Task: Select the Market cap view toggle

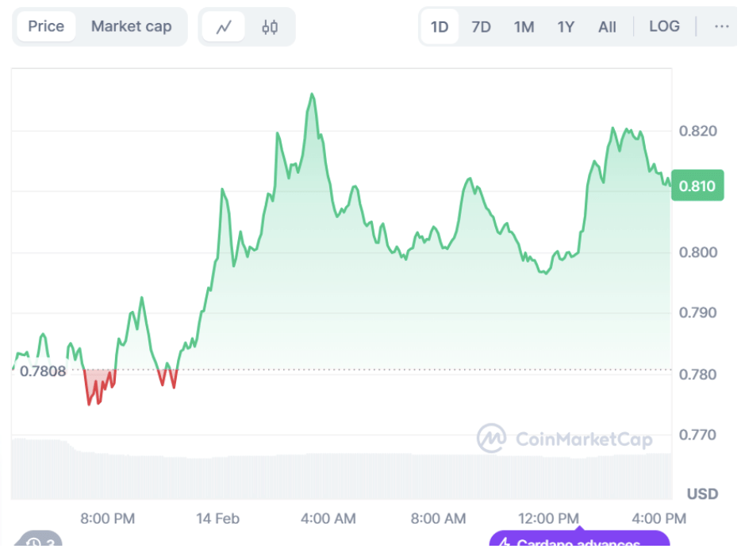Action: 131,26
